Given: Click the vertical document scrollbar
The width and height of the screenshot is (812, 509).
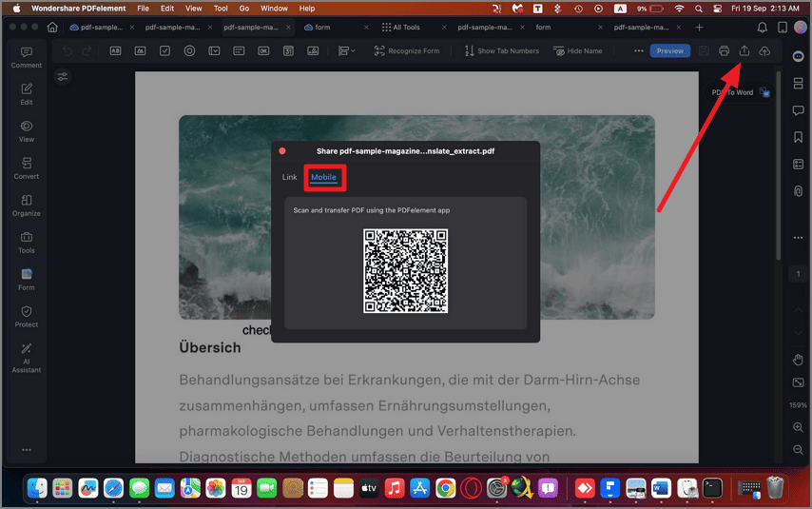Looking at the screenshot, I should tap(779, 166).
